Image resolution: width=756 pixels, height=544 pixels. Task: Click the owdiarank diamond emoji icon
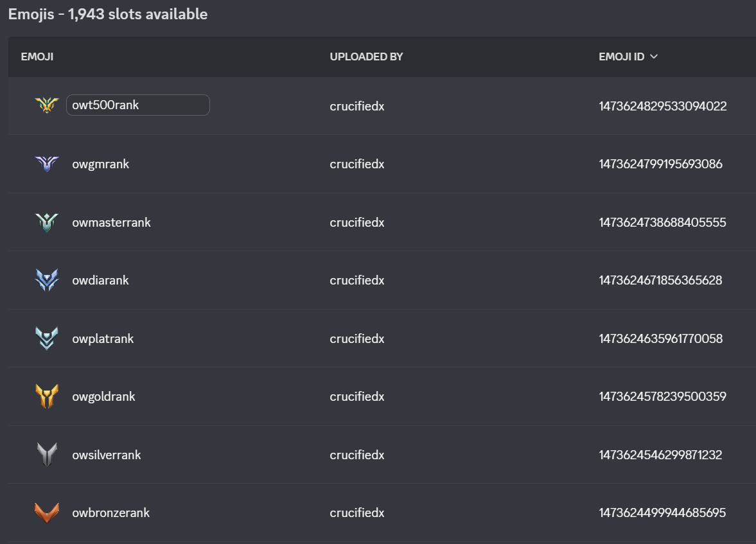(47, 280)
